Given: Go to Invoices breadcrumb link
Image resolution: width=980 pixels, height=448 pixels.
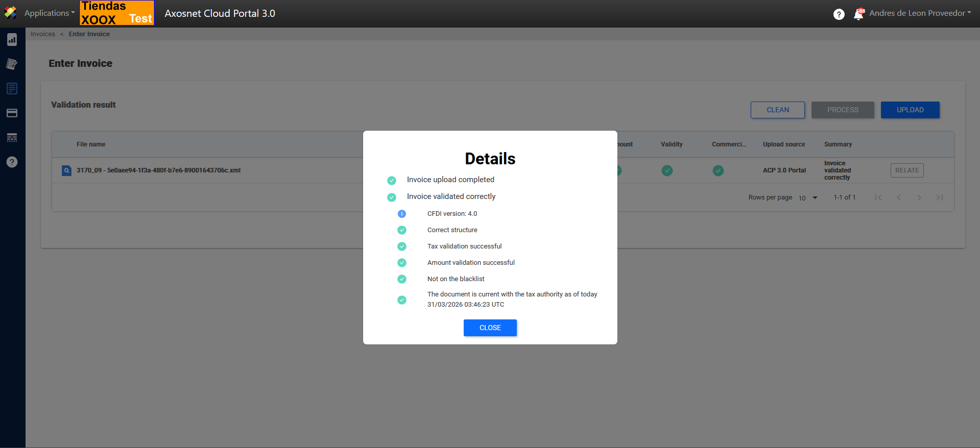Looking at the screenshot, I should (43, 34).
